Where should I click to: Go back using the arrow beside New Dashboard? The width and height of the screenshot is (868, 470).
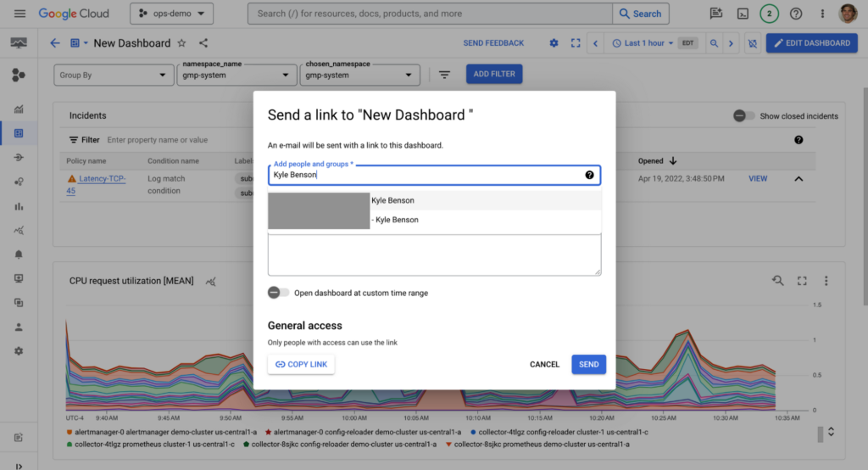pos(55,42)
